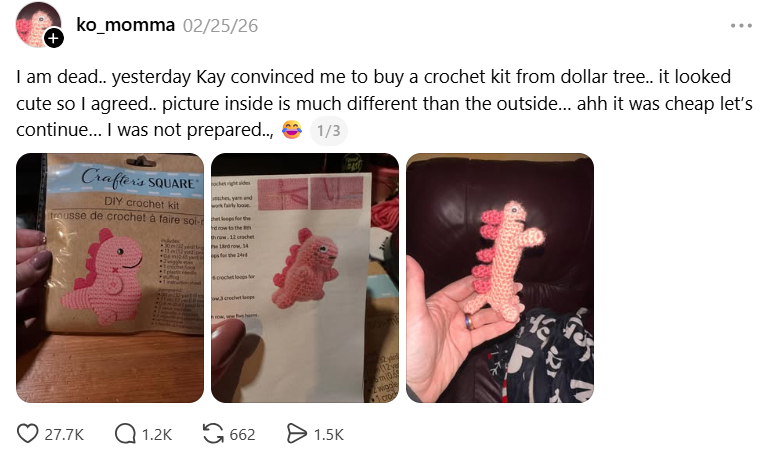The height and width of the screenshot is (457, 765).
Task: Open ko_momma username link
Action: pos(125,25)
